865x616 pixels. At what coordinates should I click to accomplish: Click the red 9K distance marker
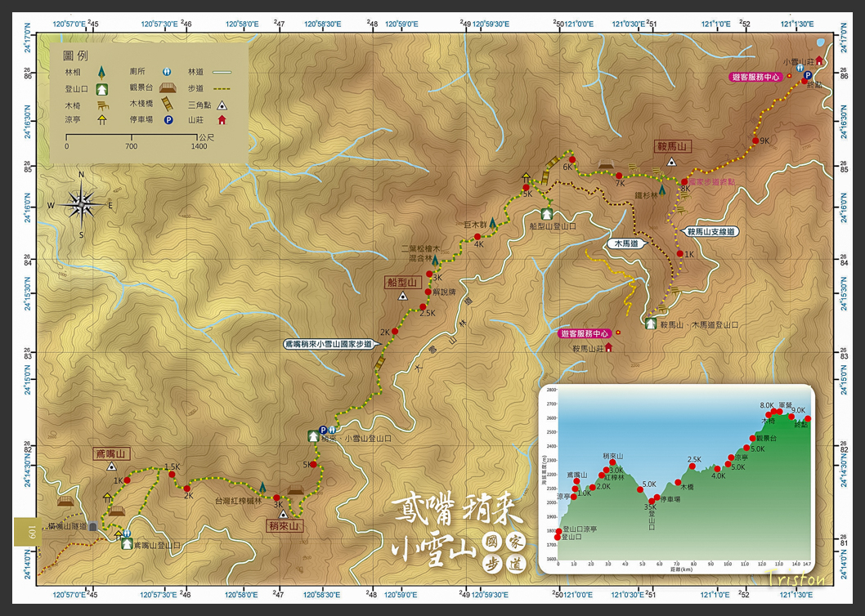(755, 140)
